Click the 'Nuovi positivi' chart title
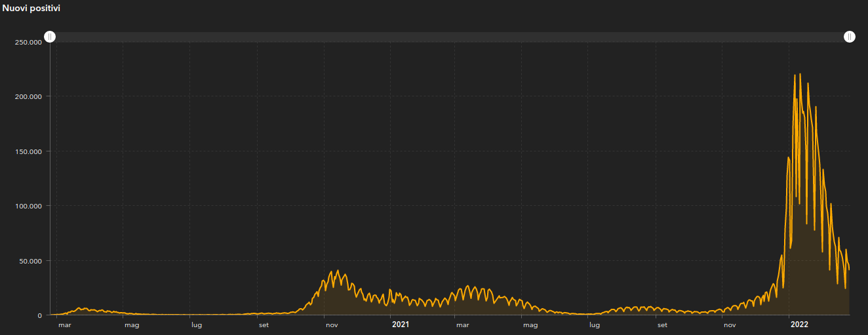 [x=31, y=8]
